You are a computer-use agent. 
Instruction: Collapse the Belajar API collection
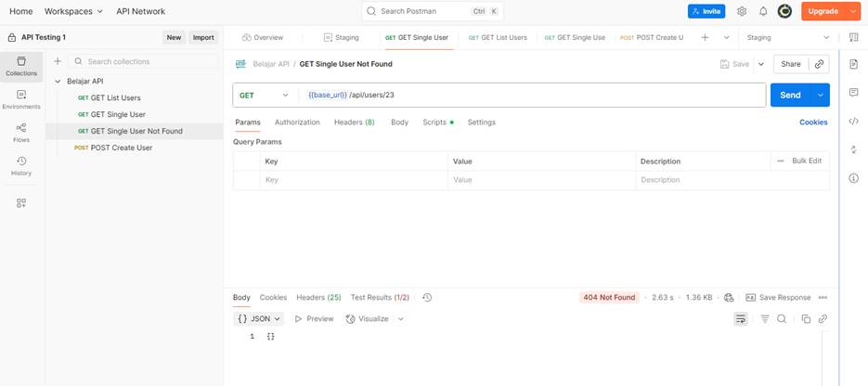58,81
